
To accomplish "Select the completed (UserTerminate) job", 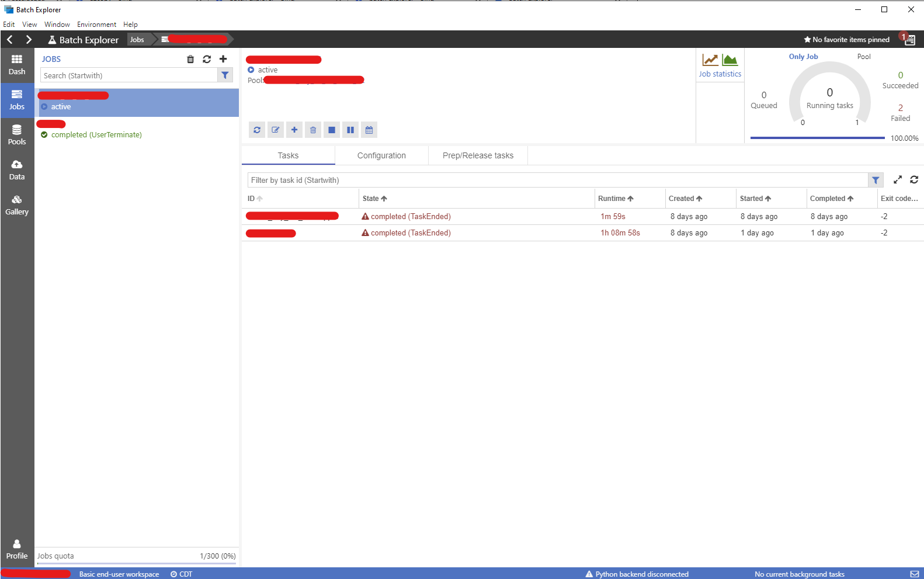I will coord(137,130).
